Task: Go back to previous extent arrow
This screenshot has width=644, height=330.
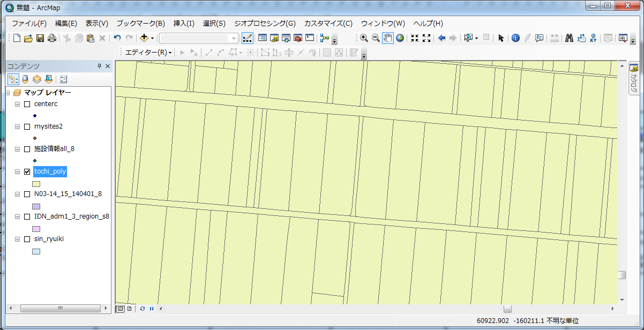Action: coord(441,38)
